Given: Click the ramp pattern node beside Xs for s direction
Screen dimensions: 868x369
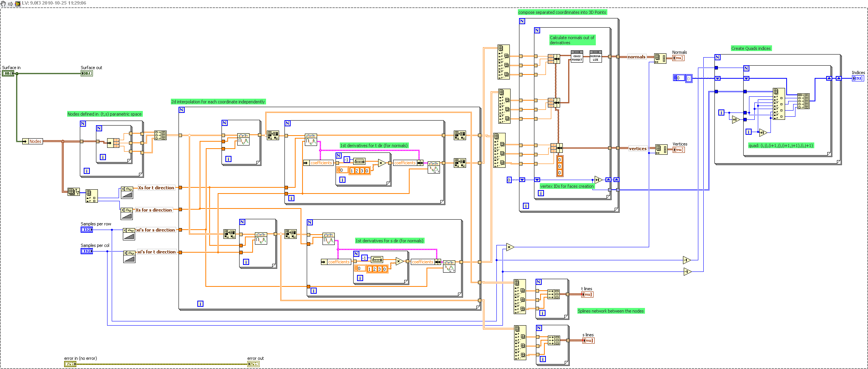Looking at the screenshot, I should (127, 213).
